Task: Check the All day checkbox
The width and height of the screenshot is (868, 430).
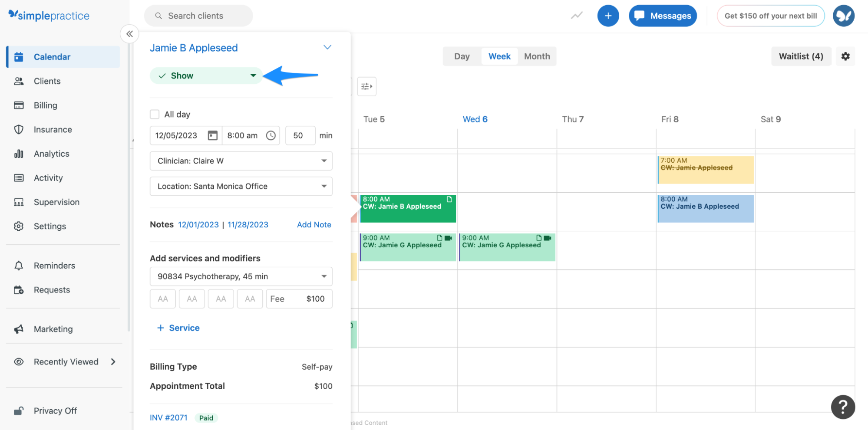Action: (x=155, y=114)
